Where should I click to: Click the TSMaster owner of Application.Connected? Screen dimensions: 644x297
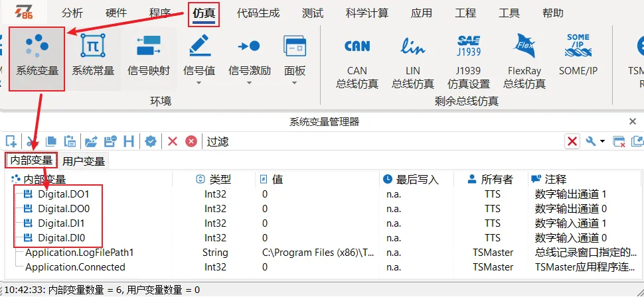[x=493, y=267]
